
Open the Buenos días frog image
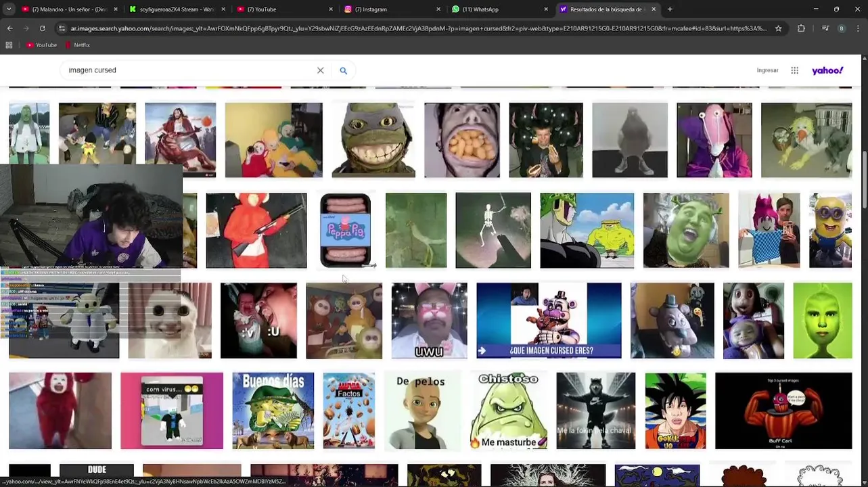click(x=273, y=411)
